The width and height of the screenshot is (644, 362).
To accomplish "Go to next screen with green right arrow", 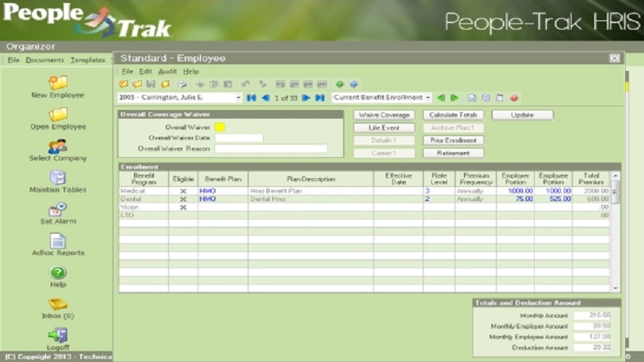I will tap(454, 98).
